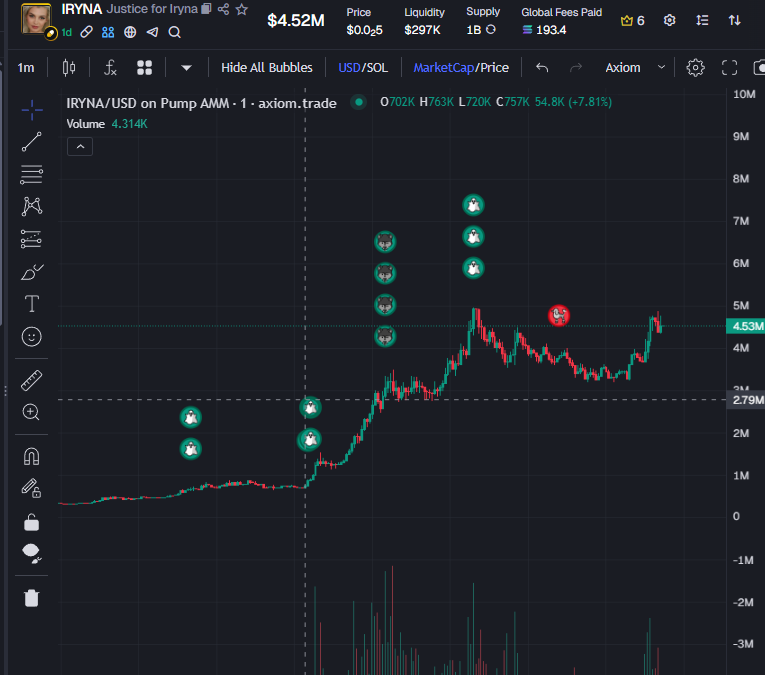Click the red trade bubble marker
765x675 pixels.
pyautogui.click(x=559, y=316)
